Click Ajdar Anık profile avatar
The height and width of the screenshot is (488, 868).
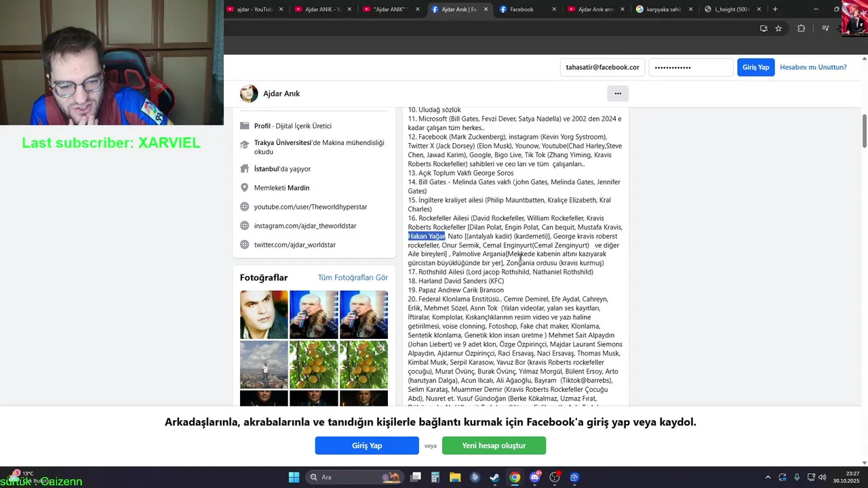(x=249, y=94)
